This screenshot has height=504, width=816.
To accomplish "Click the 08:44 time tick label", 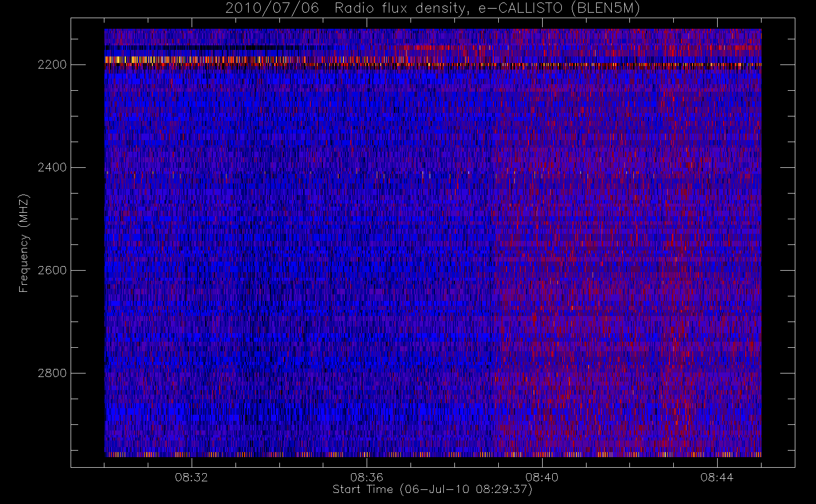I will (x=717, y=477).
